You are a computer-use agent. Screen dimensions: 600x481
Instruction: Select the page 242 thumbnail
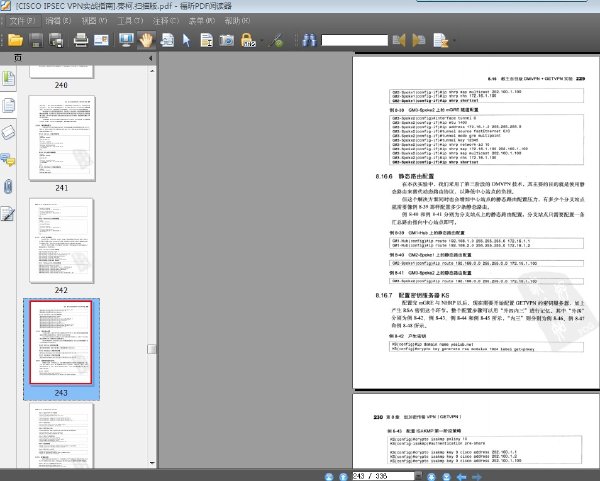pos(61,241)
